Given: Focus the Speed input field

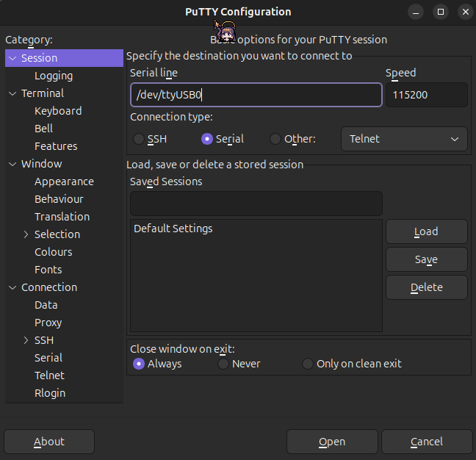Looking at the screenshot, I should click(427, 95).
